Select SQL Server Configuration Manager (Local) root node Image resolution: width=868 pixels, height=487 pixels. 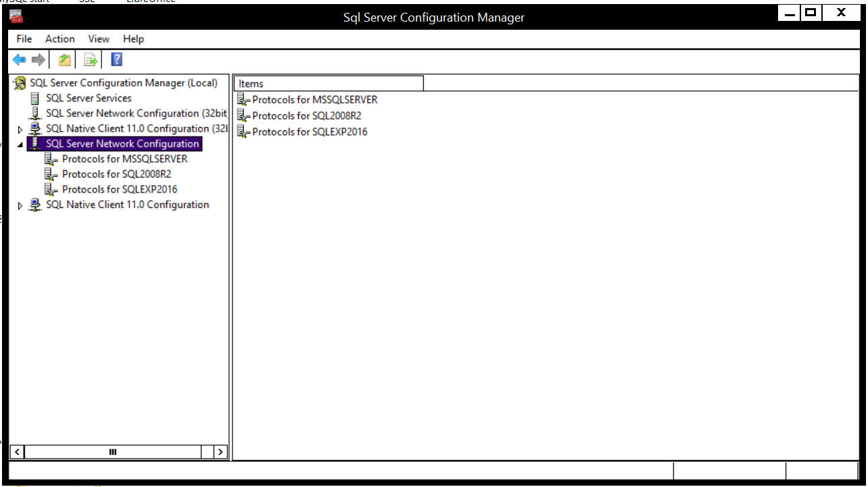point(124,83)
